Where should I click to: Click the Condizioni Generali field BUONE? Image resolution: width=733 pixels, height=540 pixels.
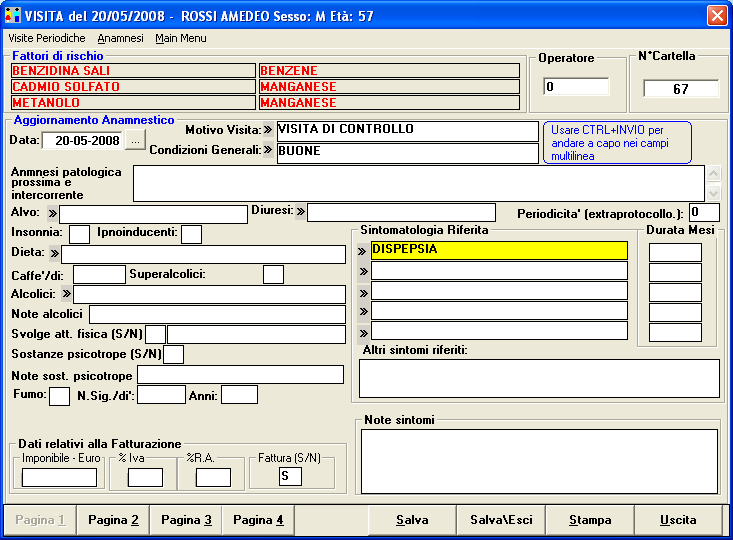pos(408,153)
